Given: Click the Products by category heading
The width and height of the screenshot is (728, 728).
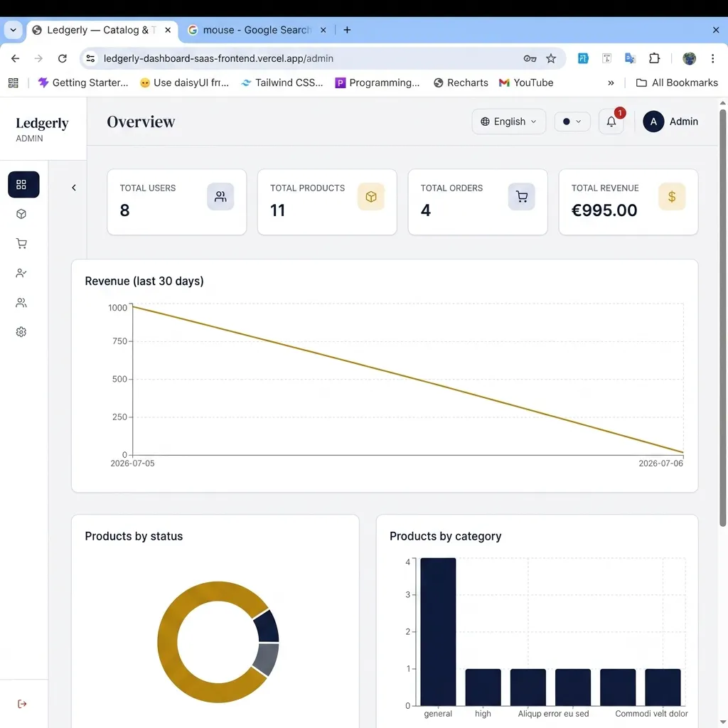Looking at the screenshot, I should click(x=445, y=536).
